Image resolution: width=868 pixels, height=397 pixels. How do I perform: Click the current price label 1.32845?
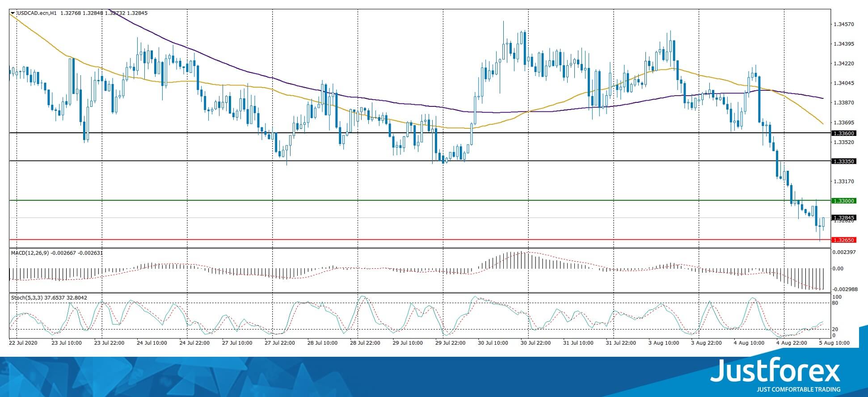(x=843, y=218)
